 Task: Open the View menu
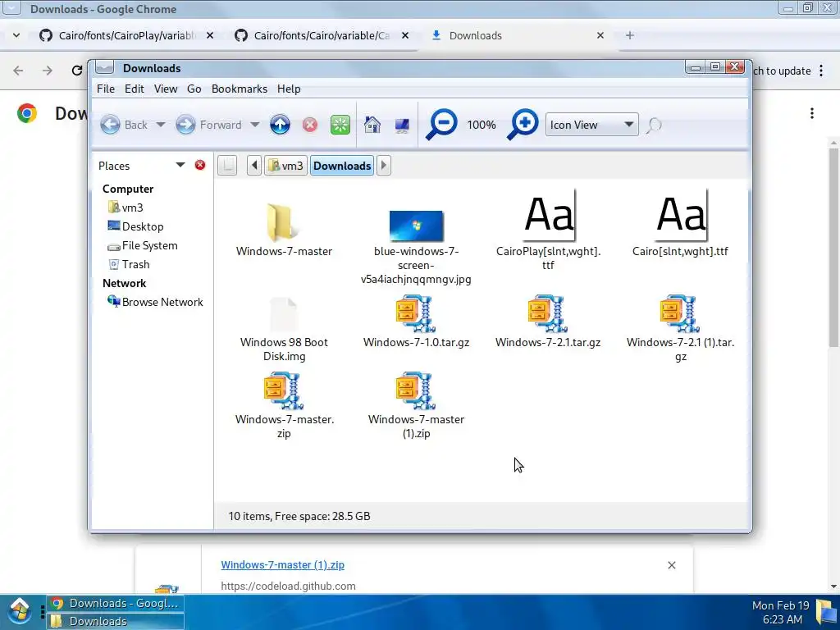coord(166,89)
